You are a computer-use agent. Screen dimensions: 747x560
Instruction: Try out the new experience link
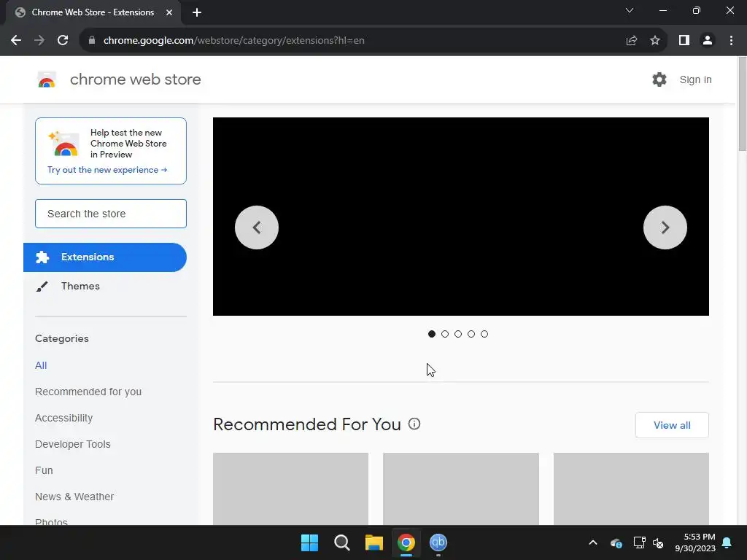pos(107,170)
